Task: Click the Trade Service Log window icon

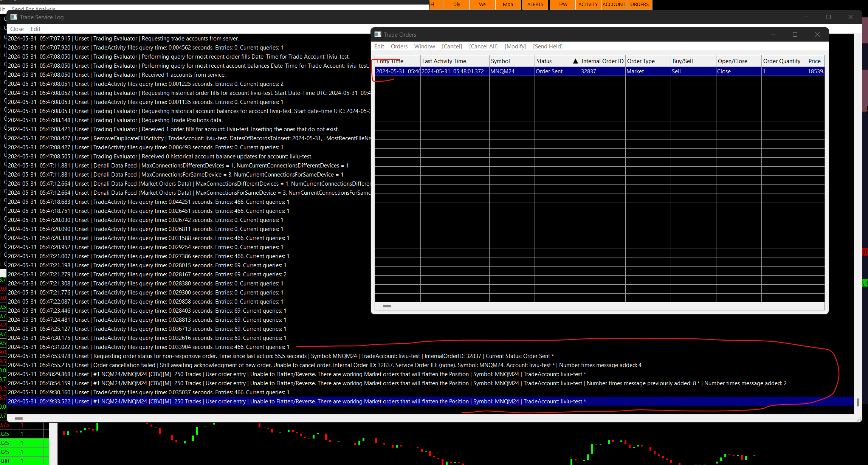Action: 14,17
